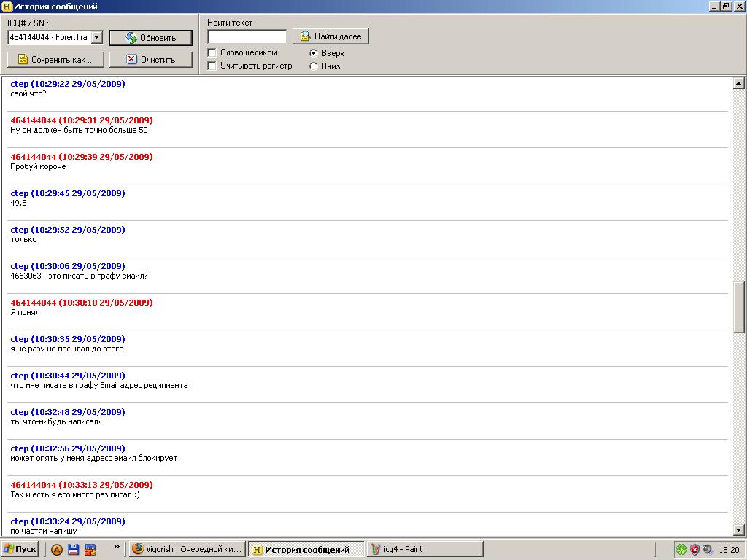Select the 'Вниз' search direction
The height and width of the screenshot is (560, 747).
(314, 66)
